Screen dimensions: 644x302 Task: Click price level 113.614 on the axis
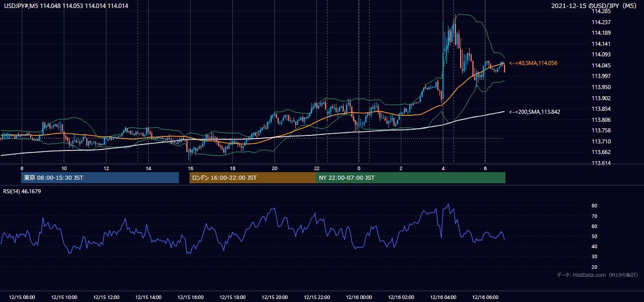coord(601,163)
